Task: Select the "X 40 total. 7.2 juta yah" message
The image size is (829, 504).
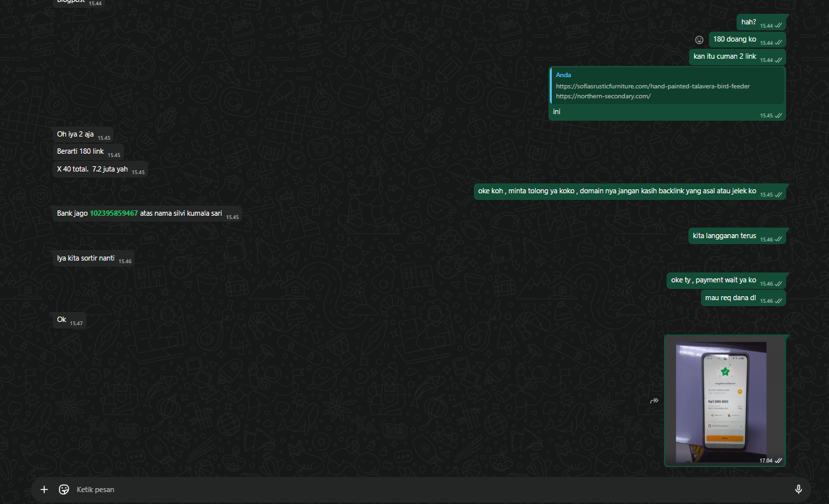Action: pyautogui.click(x=92, y=169)
